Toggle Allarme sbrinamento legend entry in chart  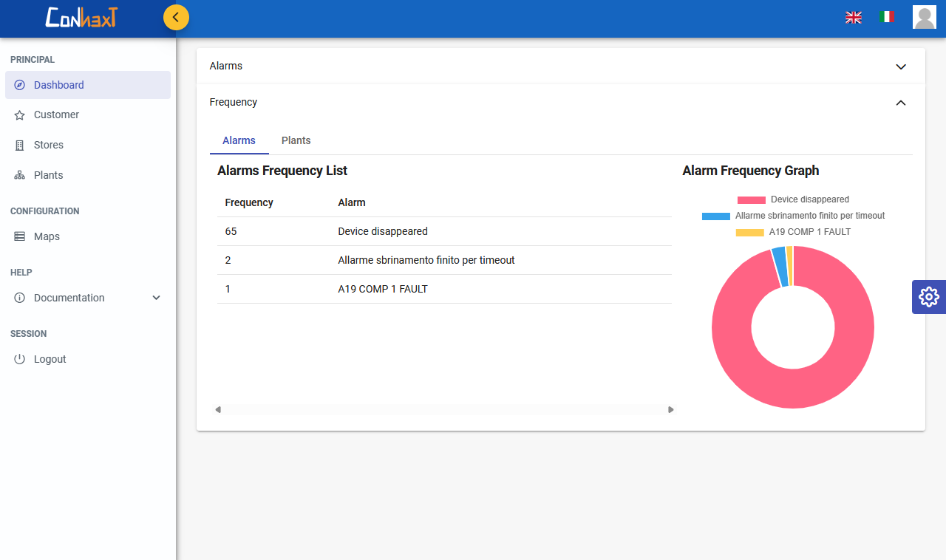point(793,216)
